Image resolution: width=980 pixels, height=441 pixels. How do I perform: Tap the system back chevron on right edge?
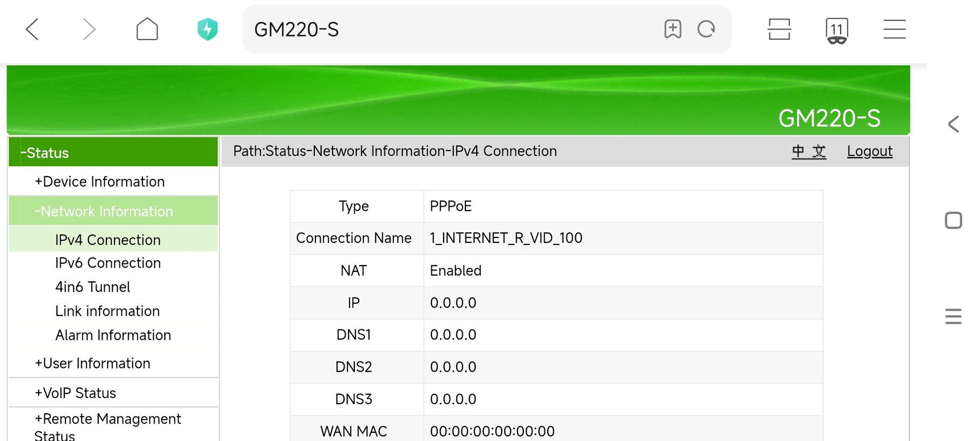953,124
